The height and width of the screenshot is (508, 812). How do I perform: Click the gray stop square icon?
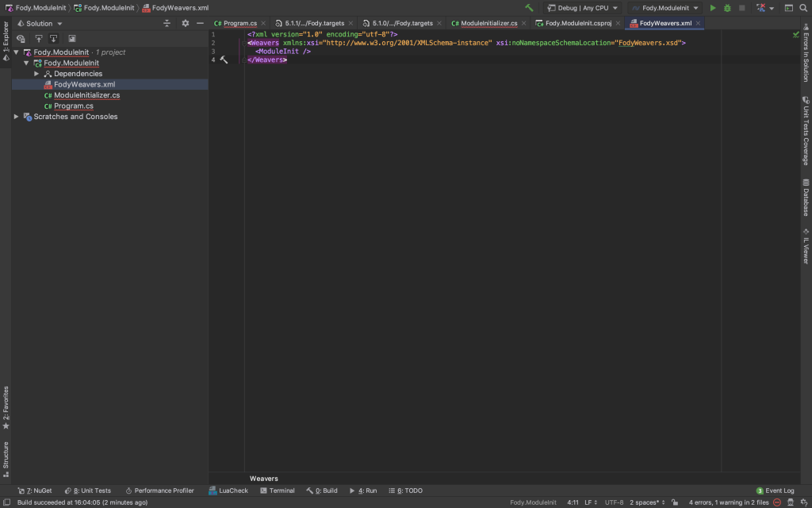[741, 8]
